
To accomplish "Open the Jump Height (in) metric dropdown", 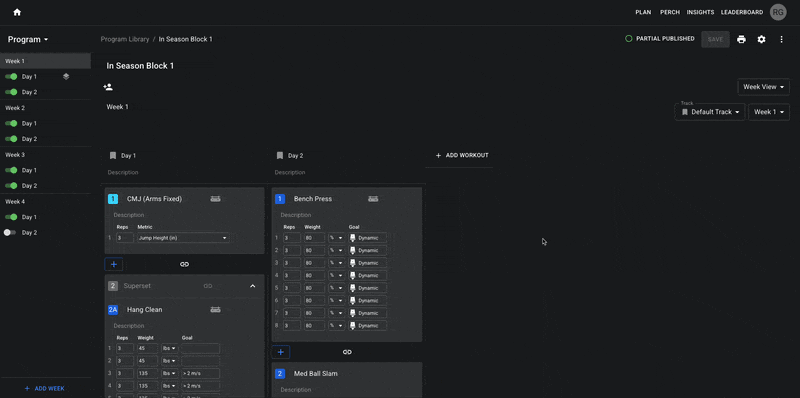I will [x=183, y=238].
